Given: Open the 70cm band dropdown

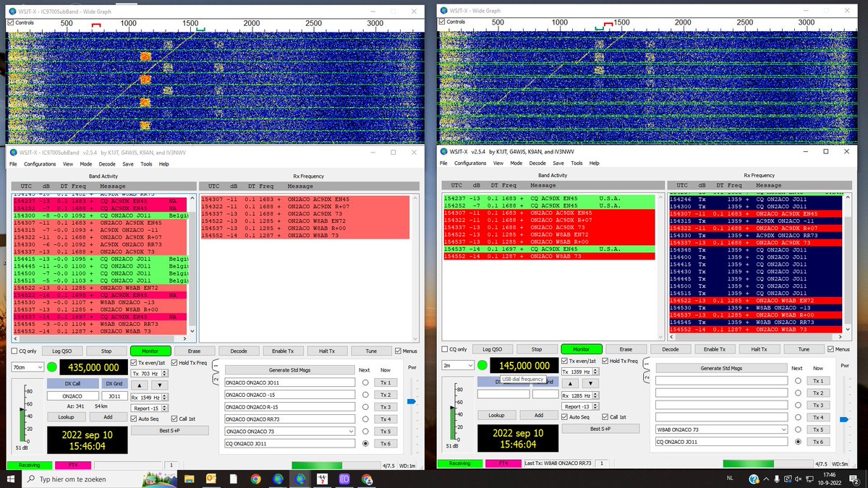Looking at the screenshot, I should coord(27,367).
